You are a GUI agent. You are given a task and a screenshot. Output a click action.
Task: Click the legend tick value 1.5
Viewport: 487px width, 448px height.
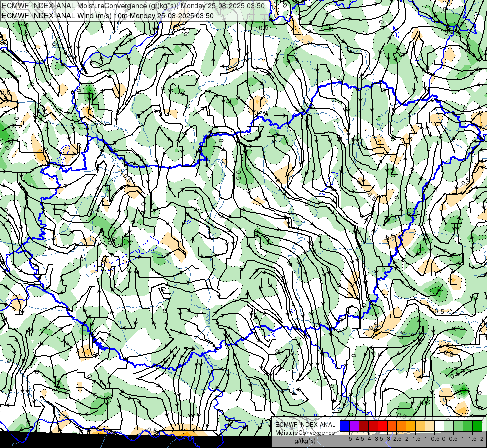point(473,439)
